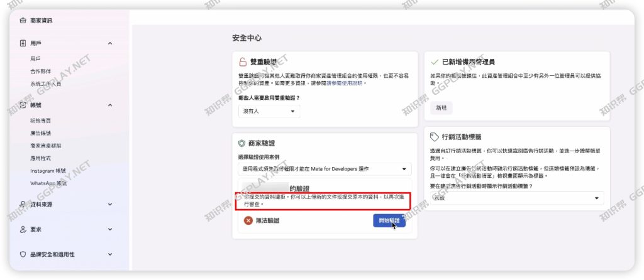The image size is (644, 280).
Task: Select 用戶 sub-item under 用戶
Action: (35, 58)
